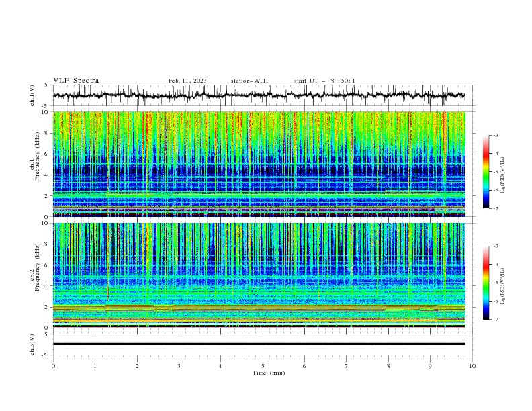The image size is (532, 411).
Task: Click the ch.2 color bar 'log(PSD)(V²/Hz)' label
Action: click(x=503, y=286)
